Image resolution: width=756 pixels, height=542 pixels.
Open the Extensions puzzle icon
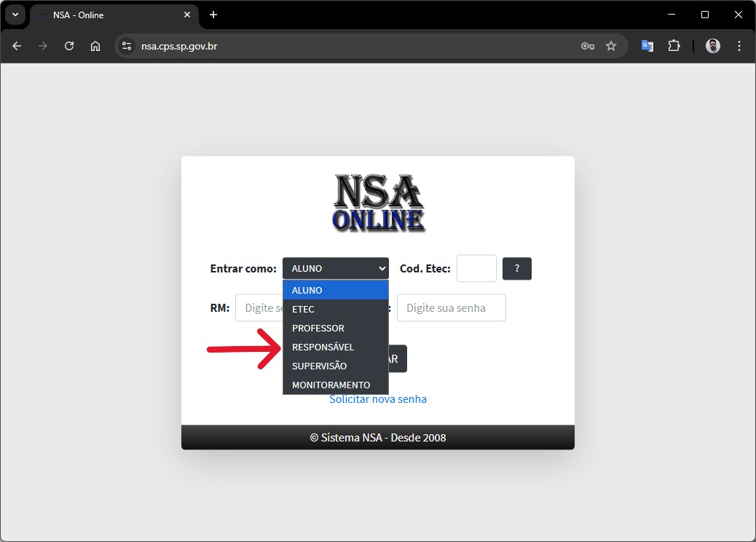(674, 46)
